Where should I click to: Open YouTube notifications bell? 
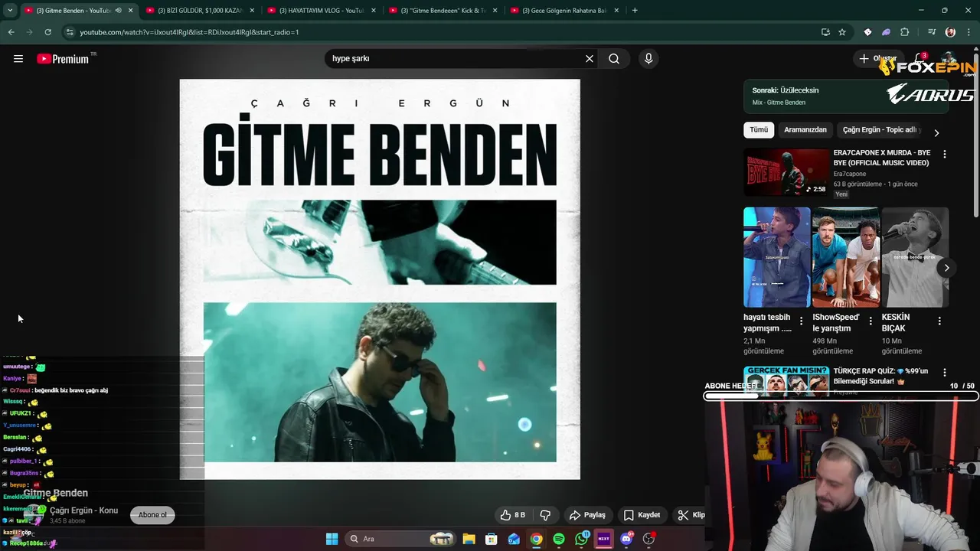(x=920, y=59)
